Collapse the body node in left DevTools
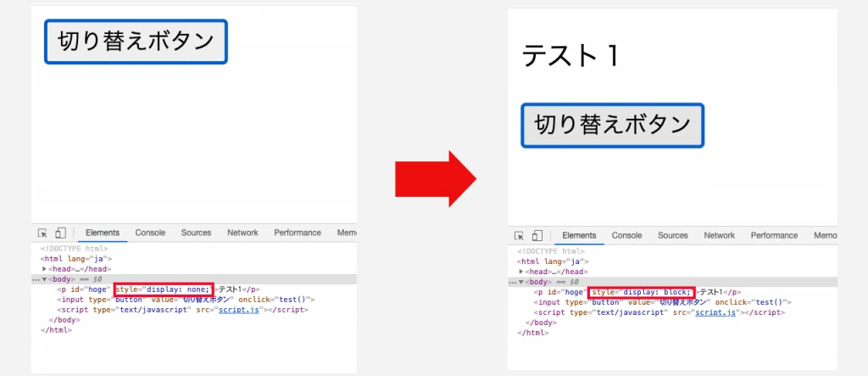 click(44, 279)
